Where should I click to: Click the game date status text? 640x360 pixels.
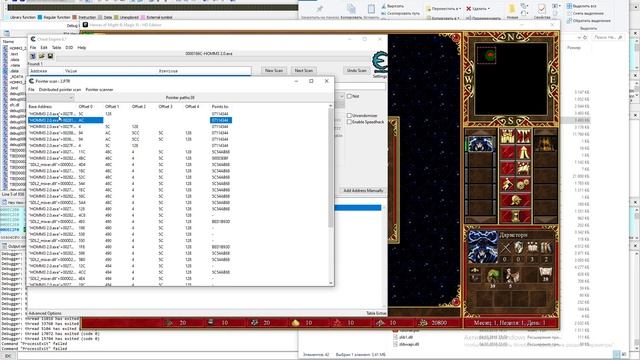(509, 323)
